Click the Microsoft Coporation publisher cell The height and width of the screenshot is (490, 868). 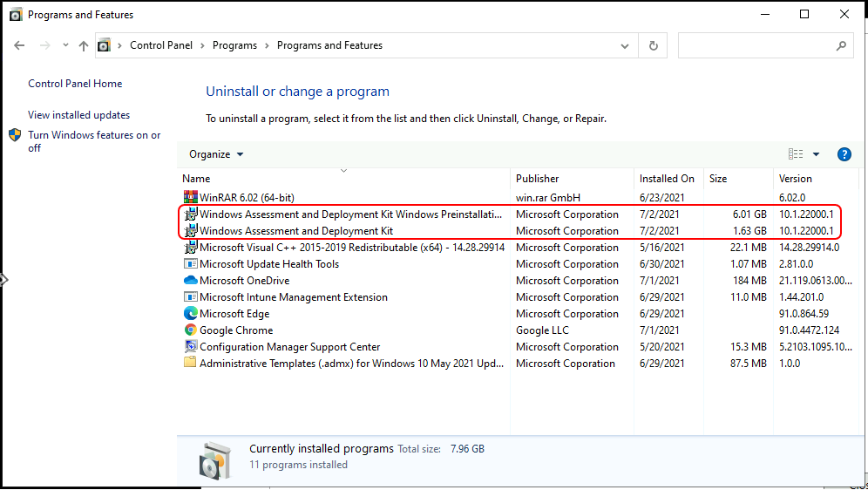(x=566, y=364)
